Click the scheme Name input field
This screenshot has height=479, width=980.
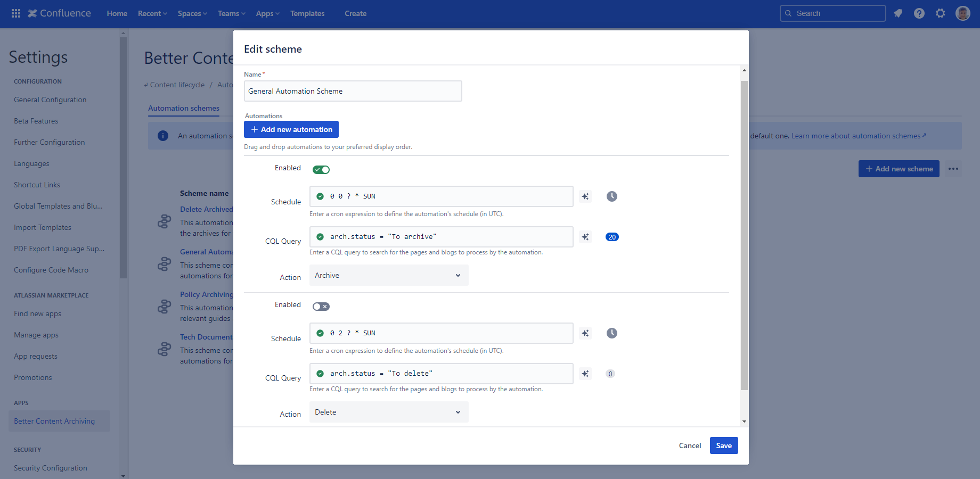click(353, 91)
